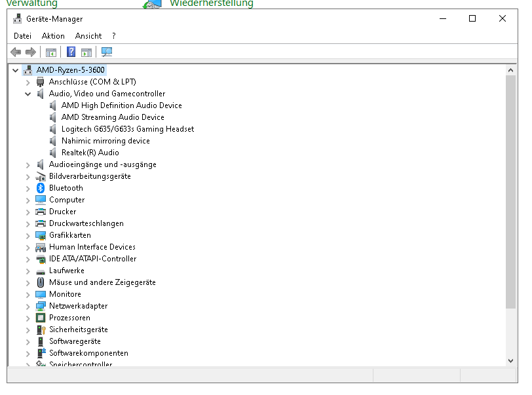Expand the Computer category
The height and width of the screenshot is (395, 532).
pos(28,200)
